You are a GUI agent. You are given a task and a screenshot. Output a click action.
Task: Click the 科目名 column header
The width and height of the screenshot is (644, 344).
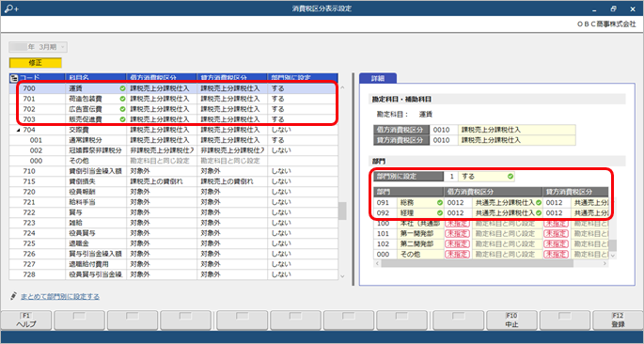point(96,78)
